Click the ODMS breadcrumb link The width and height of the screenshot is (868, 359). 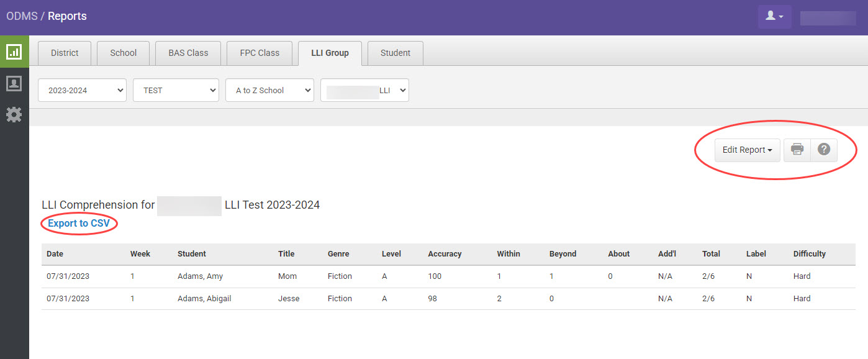click(22, 16)
